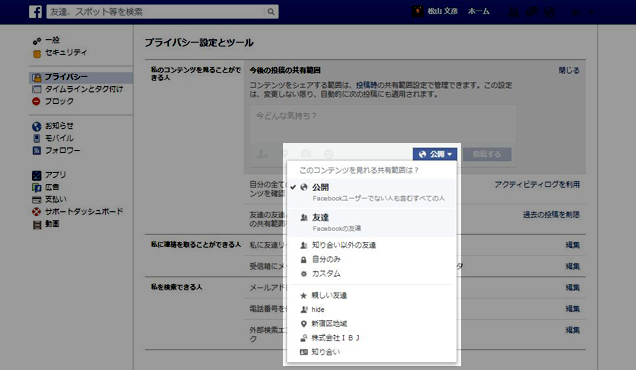Open the privacy shortcuts lock icon
The image size is (636, 370).
[x=576, y=12]
